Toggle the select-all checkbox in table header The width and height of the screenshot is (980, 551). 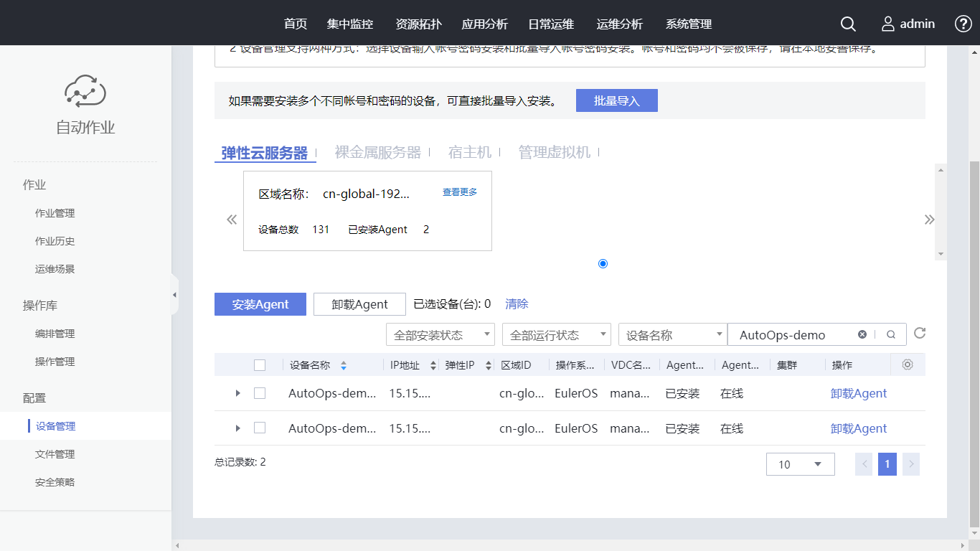click(x=260, y=365)
